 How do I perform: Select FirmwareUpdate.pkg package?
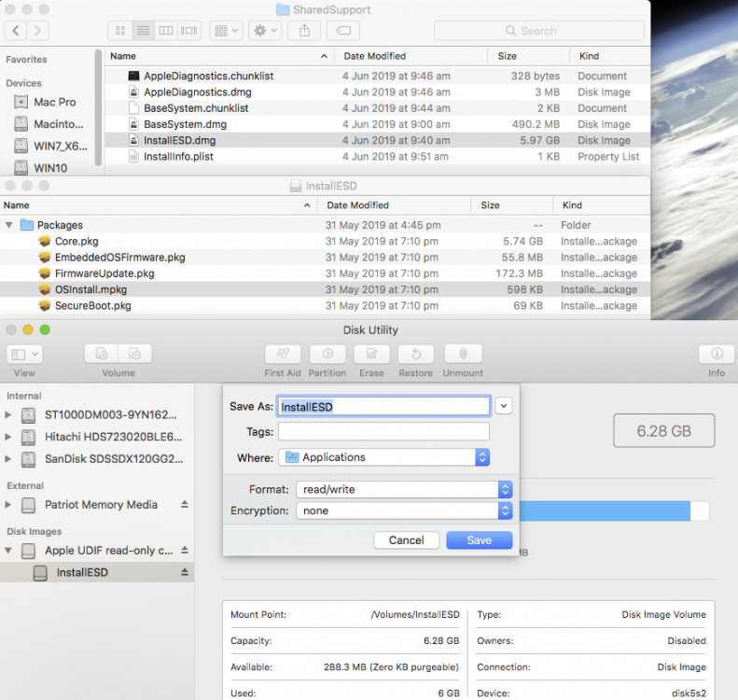pyautogui.click(x=326, y=273)
